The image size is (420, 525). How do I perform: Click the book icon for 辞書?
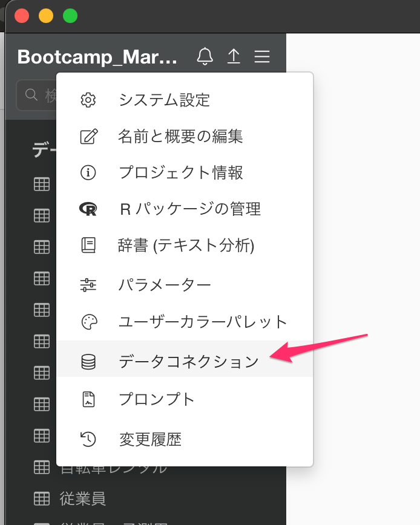[x=88, y=245]
